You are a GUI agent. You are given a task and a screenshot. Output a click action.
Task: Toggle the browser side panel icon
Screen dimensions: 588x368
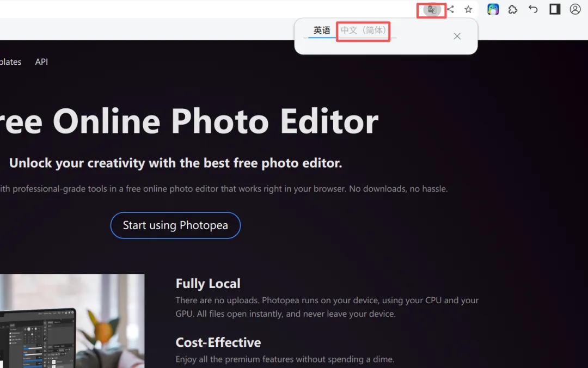[555, 9]
